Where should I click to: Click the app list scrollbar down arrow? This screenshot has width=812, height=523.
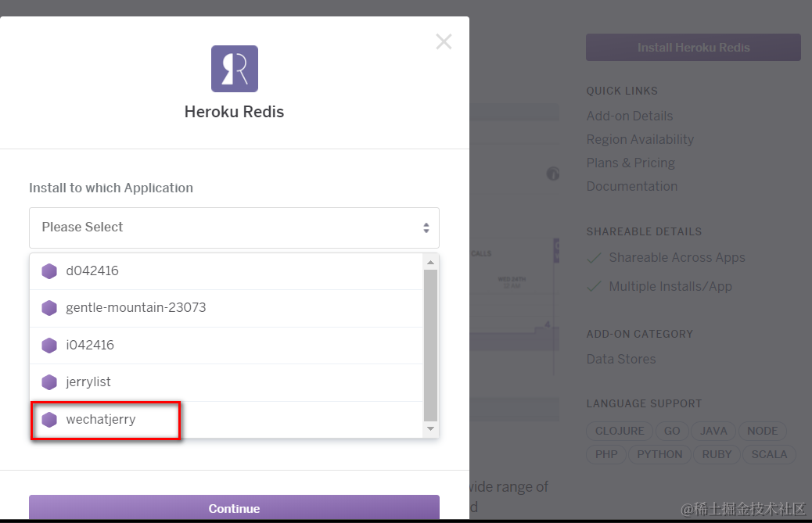click(430, 429)
